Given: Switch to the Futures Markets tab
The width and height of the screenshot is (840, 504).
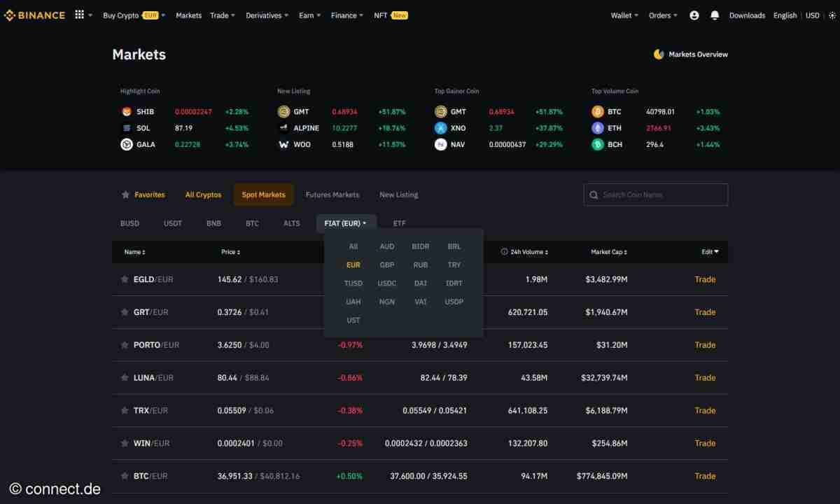Looking at the screenshot, I should [x=332, y=195].
